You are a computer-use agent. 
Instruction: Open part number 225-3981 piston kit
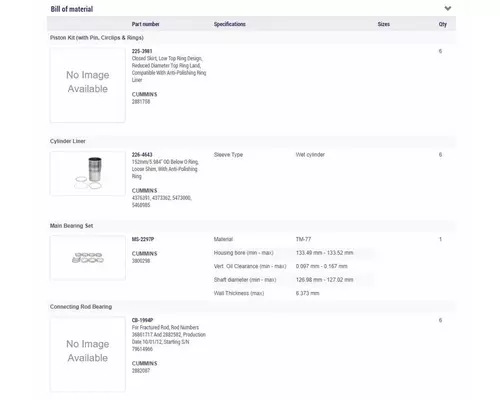[x=142, y=51]
